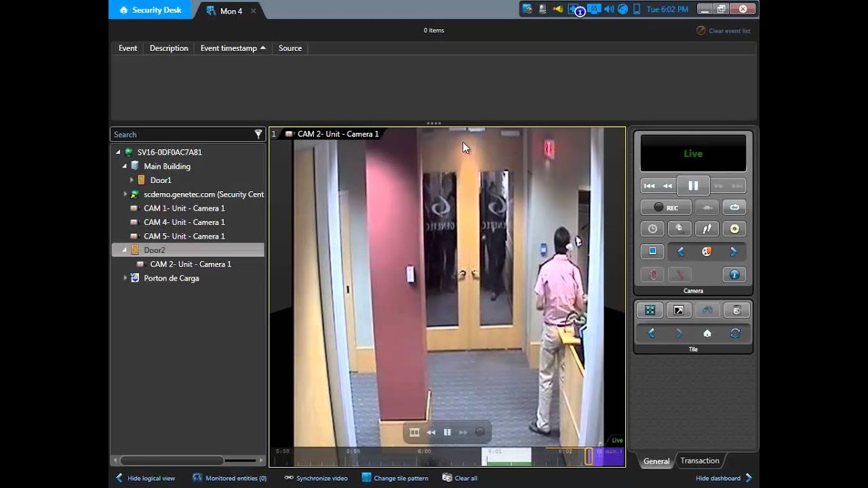Click the slow motion turtle icon

[x=707, y=207]
